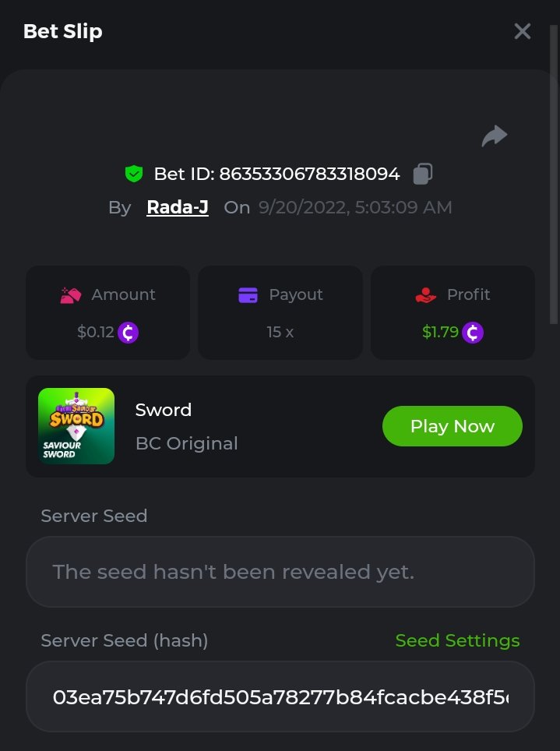Close the Bet Slip panel
Screen dimensions: 560x751
[522, 31]
